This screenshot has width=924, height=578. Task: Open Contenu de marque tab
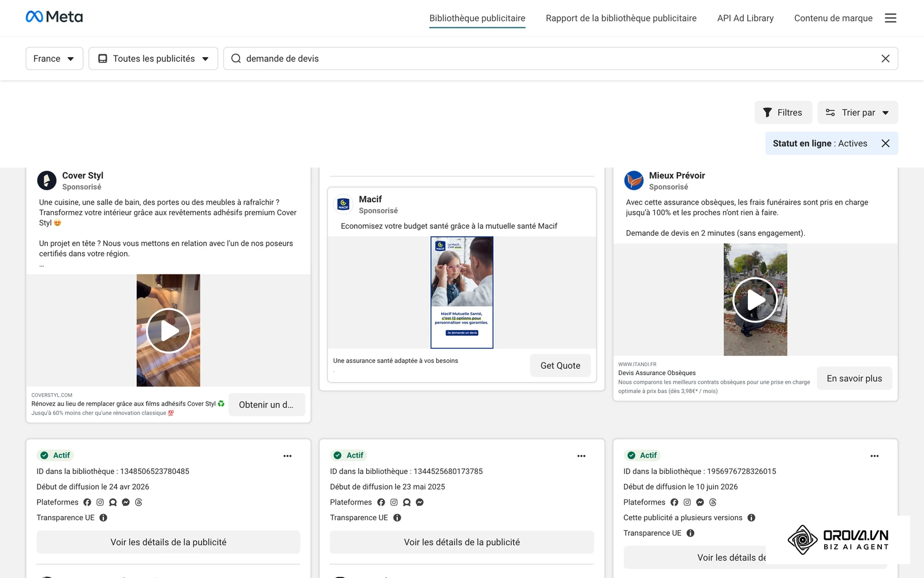click(x=833, y=18)
